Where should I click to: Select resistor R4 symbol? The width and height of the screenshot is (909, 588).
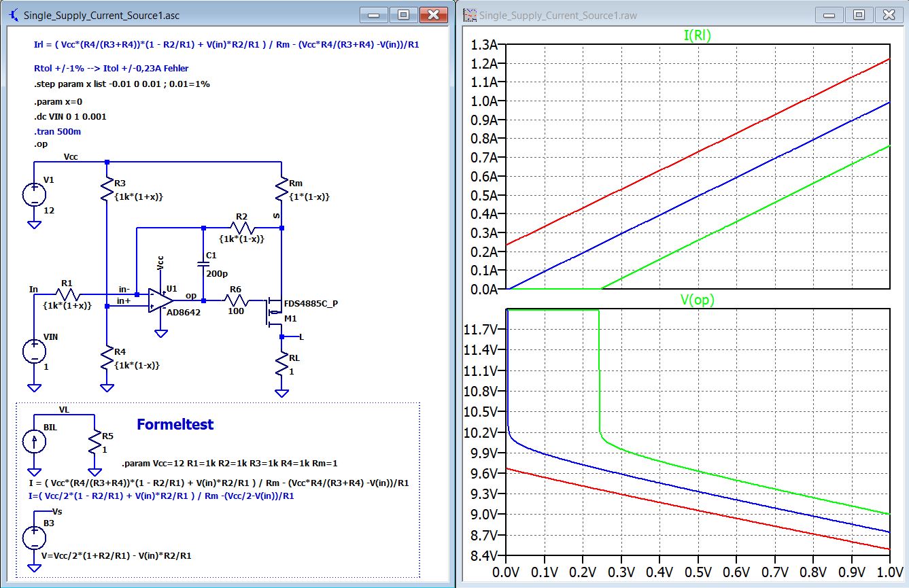pyautogui.click(x=107, y=358)
